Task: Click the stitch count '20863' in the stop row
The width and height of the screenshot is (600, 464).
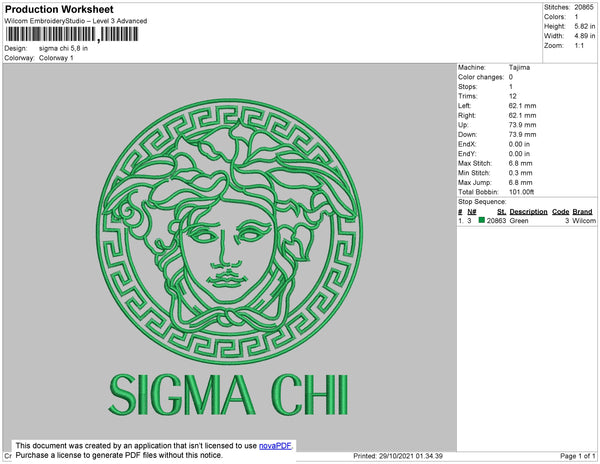Action: pyautogui.click(x=496, y=221)
